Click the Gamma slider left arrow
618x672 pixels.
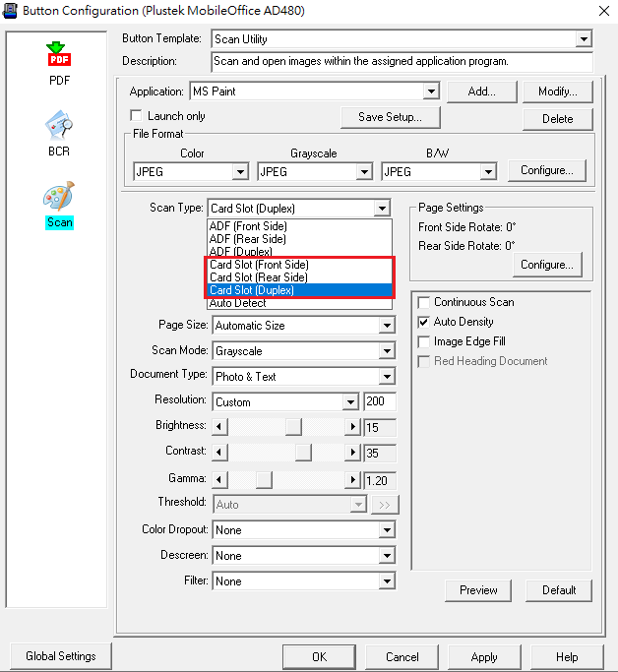220,479
